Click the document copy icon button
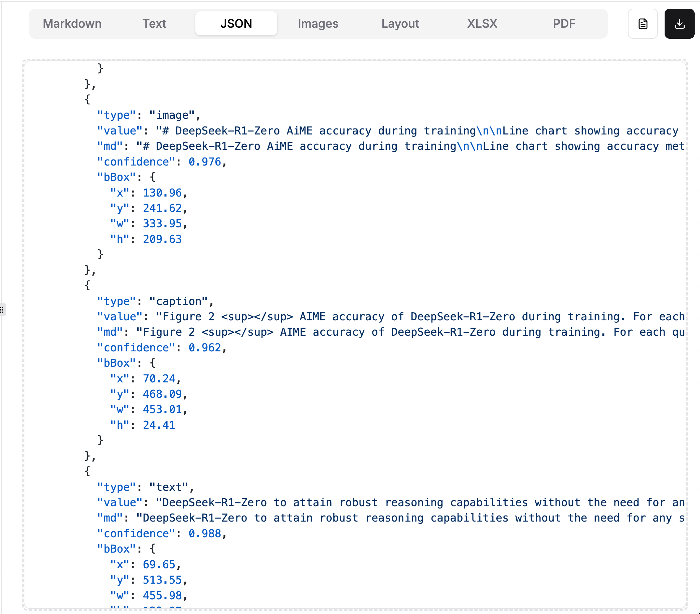The width and height of the screenshot is (700, 614). coord(643,24)
